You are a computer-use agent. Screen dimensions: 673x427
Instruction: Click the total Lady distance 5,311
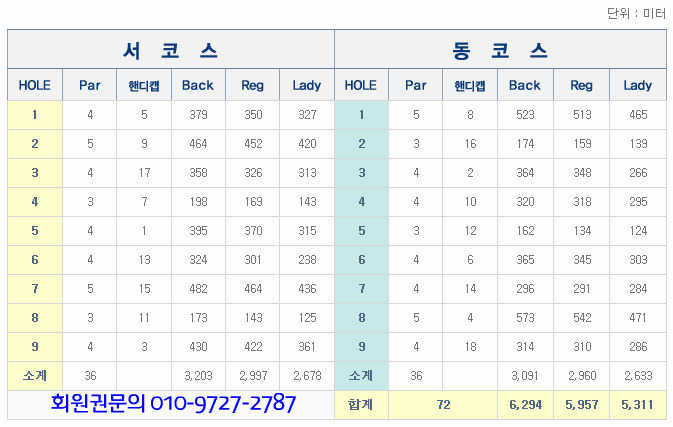[638, 405]
